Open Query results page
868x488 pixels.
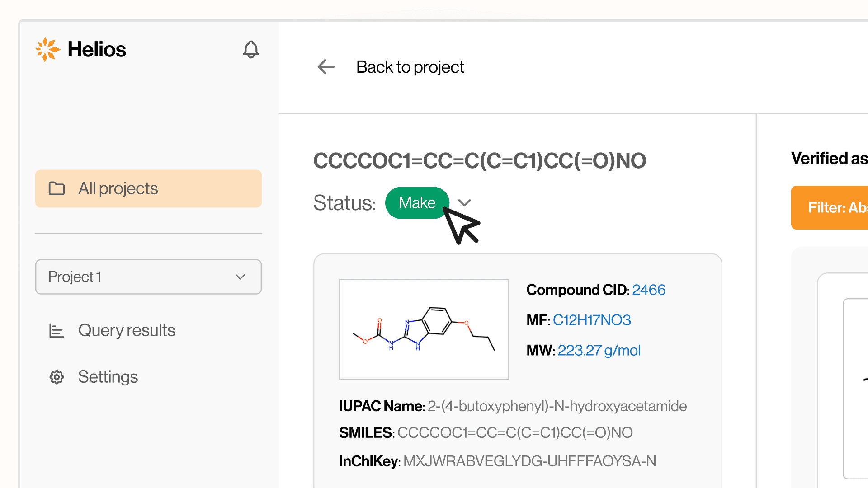pos(127,330)
